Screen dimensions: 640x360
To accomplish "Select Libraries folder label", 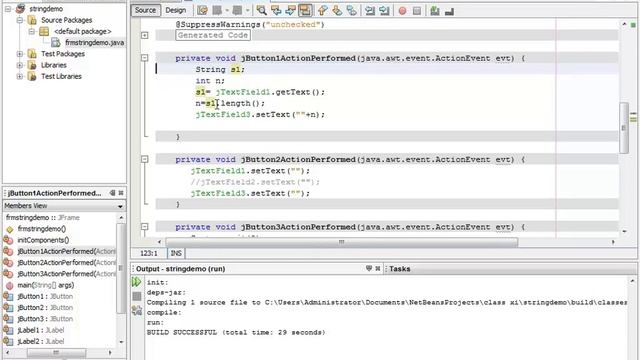I will (53, 65).
